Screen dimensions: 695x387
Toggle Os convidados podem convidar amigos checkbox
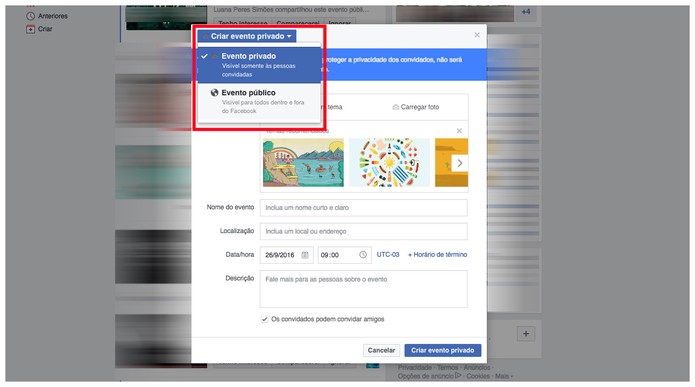point(265,319)
